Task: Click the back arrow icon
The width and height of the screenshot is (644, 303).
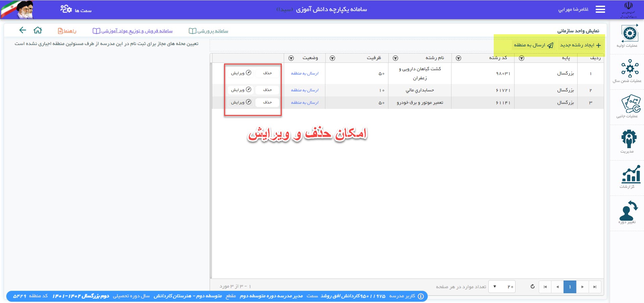Action: click(22, 30)
